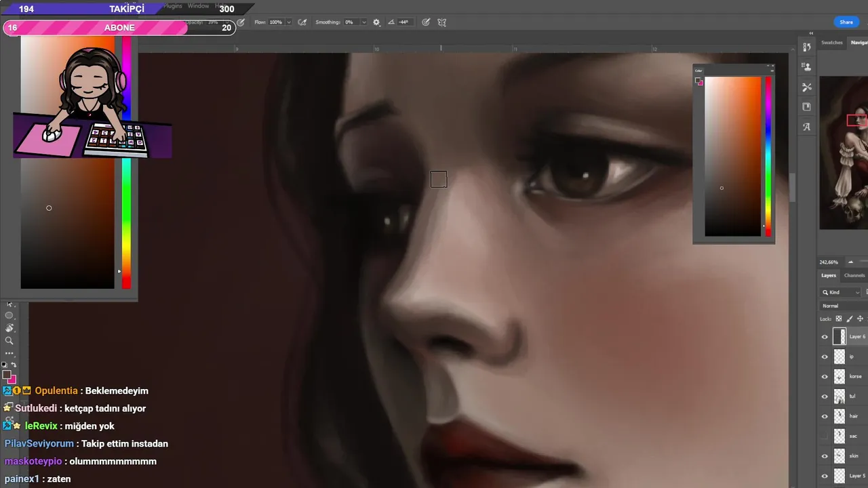Viewport: 868px width, 488px height.
Task: Select the 'korse' layer name
Action: [x=856, y=376]
